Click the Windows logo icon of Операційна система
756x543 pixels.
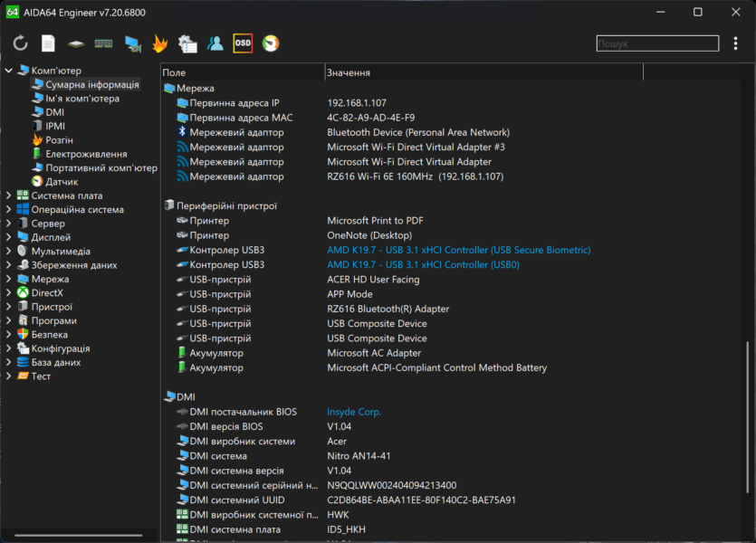pyautogui.click(x=23, y=209)
